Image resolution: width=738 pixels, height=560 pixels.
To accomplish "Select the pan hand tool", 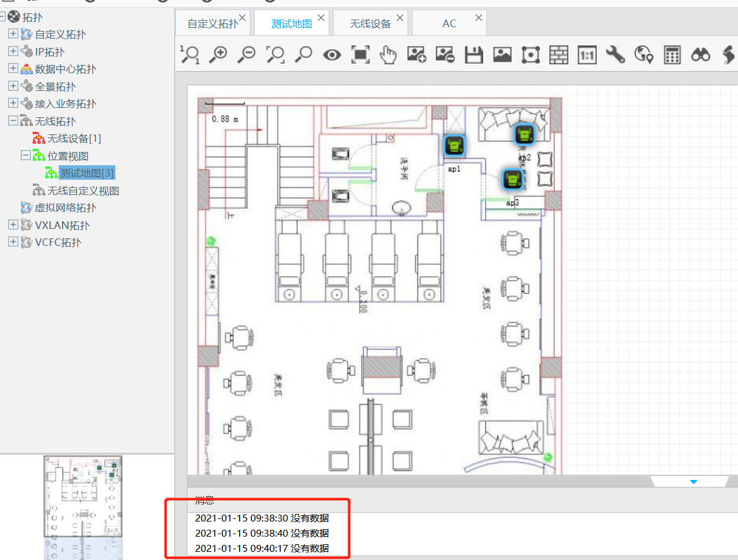I will click(x=388, y=55).
